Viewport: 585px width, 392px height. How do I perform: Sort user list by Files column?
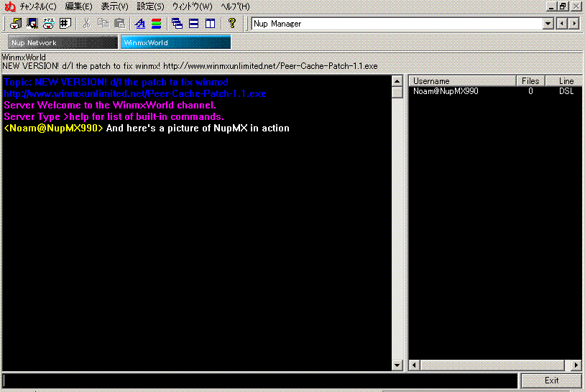(x=530, y=81)
